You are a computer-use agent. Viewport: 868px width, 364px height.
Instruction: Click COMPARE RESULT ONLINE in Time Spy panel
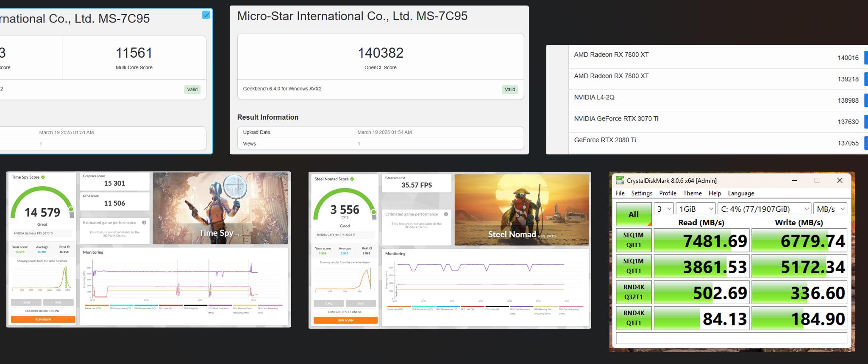tap(43, 311)
